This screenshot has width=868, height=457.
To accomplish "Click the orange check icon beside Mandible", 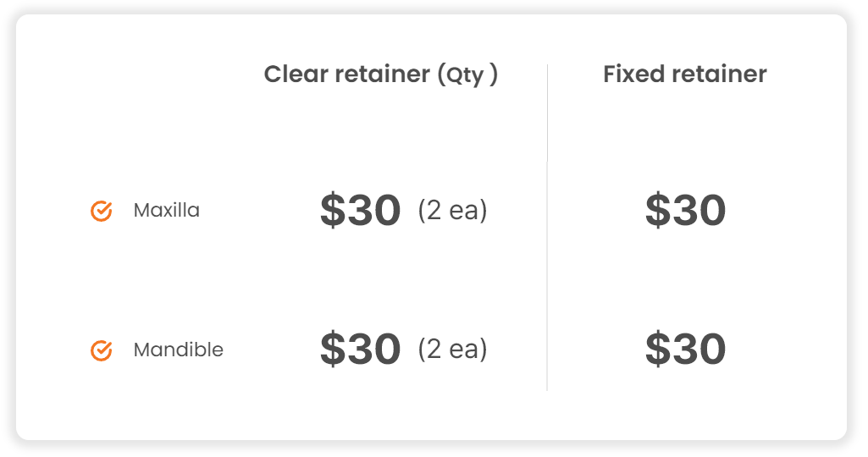I will [102, 350].
